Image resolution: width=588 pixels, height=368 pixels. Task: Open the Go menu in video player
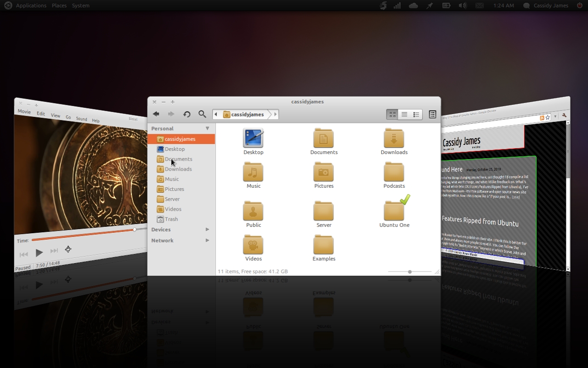click(x=68, y=117)
